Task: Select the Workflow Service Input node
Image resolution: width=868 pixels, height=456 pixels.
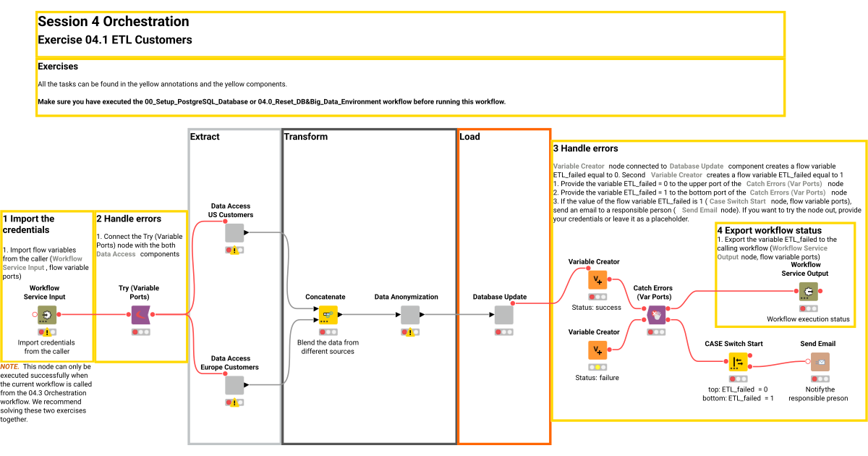Action: (x=46, y=315)
